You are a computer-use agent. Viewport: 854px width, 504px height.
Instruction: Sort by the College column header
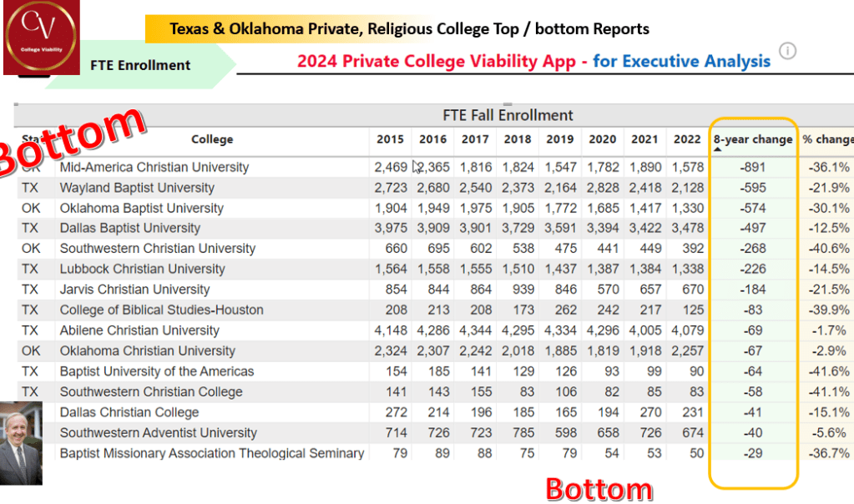[212, 139]
